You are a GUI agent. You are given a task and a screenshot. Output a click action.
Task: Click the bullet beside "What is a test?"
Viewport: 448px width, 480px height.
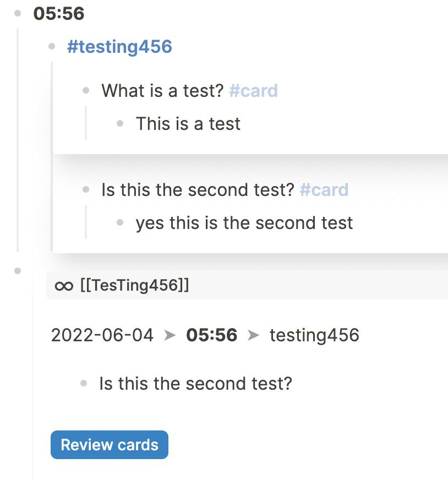(x=86, y=90)
